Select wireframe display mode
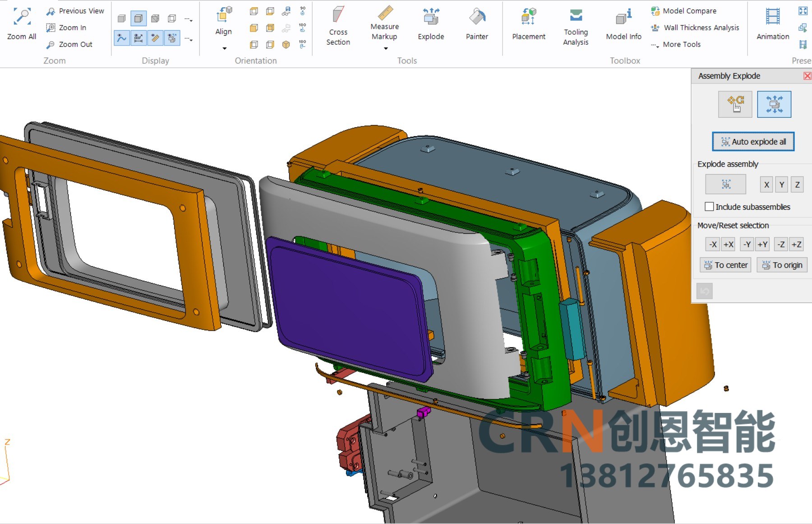The width and height of the screenshot is (812, 524). 172,19
